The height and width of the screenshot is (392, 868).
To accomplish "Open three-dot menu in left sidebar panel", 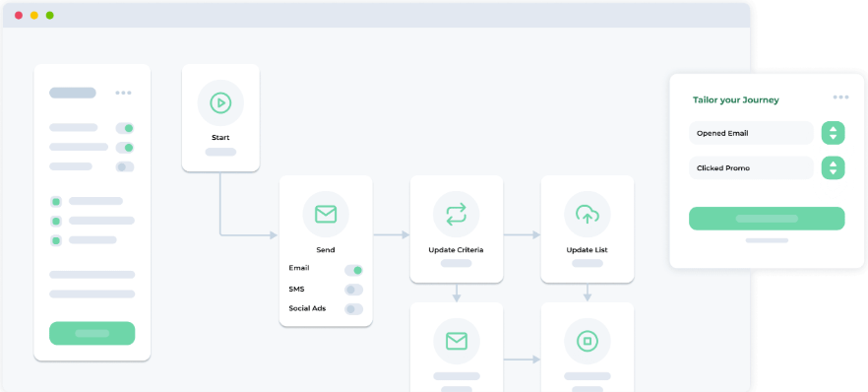I will (x=123, y=93).
